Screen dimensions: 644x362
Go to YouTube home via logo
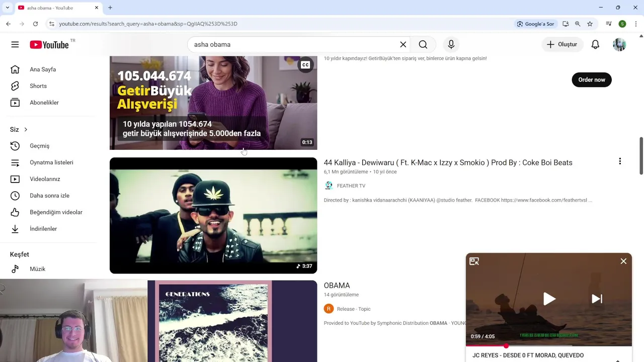[x=49, y=45]
